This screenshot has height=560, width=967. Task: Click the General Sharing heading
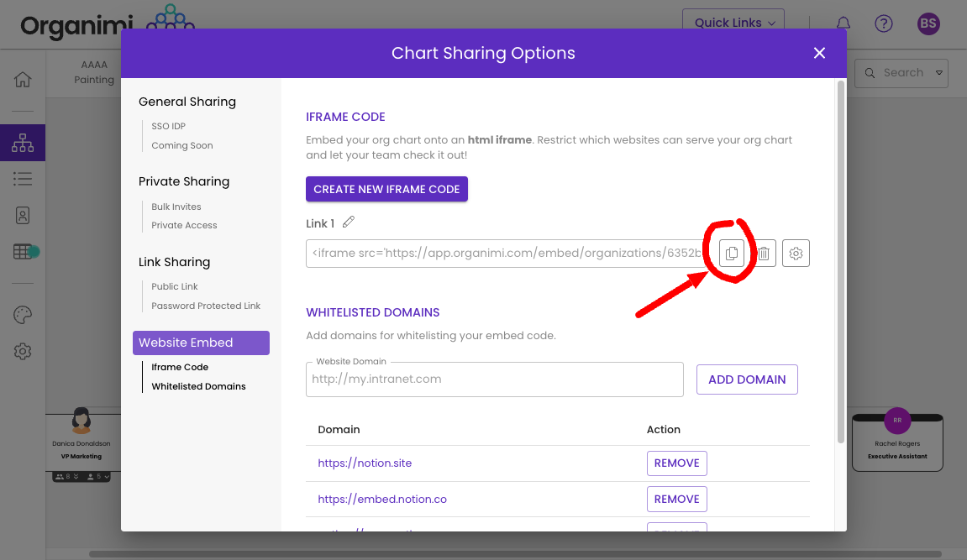[x=187, y=102]
